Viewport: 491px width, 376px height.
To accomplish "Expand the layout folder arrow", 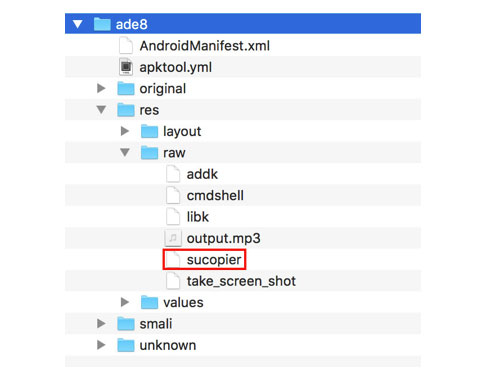I will [x=125, y=131].
